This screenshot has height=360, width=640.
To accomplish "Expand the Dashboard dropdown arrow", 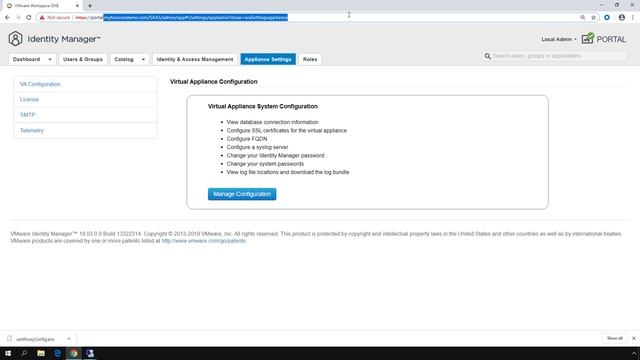I will (x=50, y=60).
